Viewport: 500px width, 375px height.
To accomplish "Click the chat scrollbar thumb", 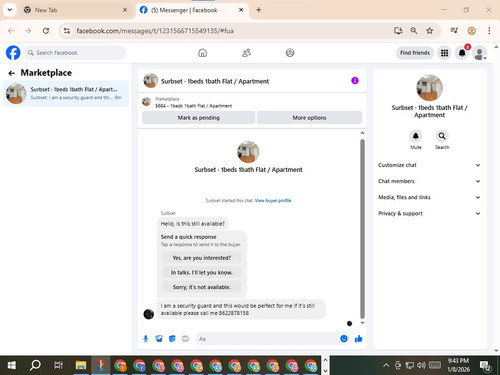I will coord(362,229).
